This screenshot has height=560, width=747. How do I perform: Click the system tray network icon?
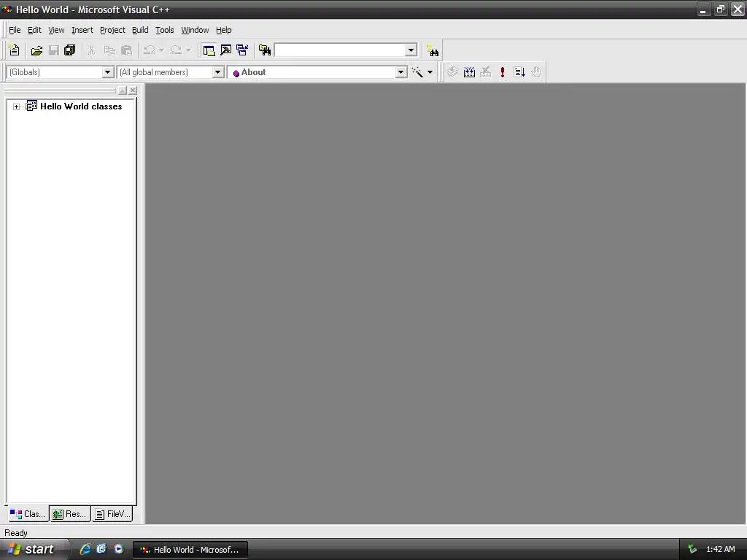[692, 549]
